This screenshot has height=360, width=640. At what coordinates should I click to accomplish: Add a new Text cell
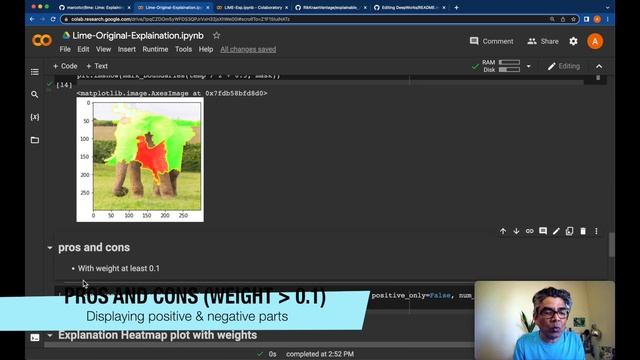tap(97, 66)
